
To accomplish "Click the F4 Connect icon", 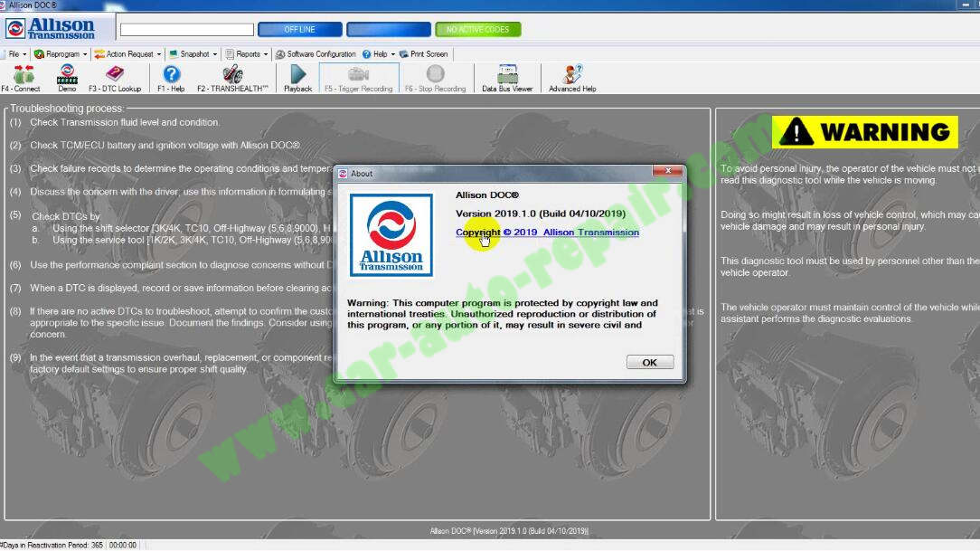I will (24, 74).
